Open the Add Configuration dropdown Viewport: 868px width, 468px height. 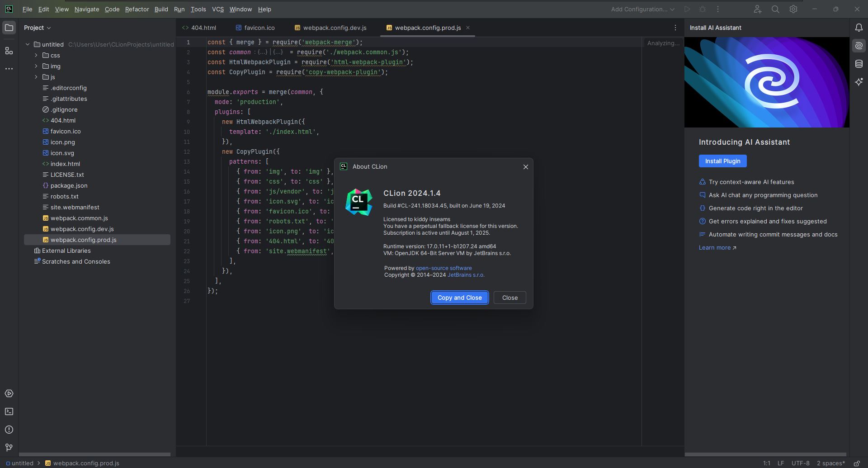pyautogui.click(x=642, y=9)
